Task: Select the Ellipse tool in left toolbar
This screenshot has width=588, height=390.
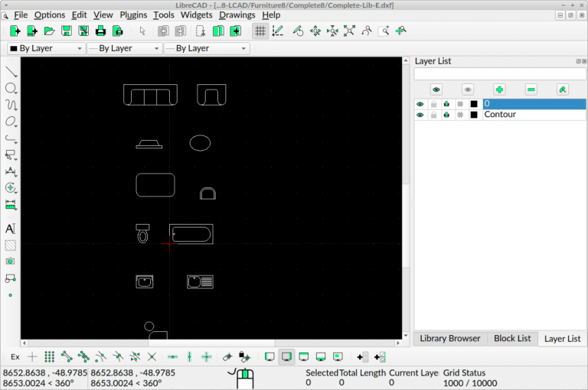Action: tap(11, 122)
